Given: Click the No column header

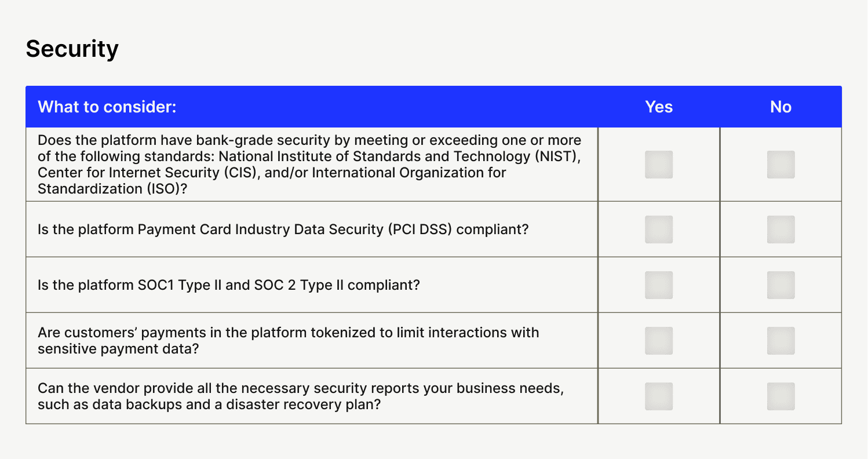Looking at the screenshot, I should 781,107.
